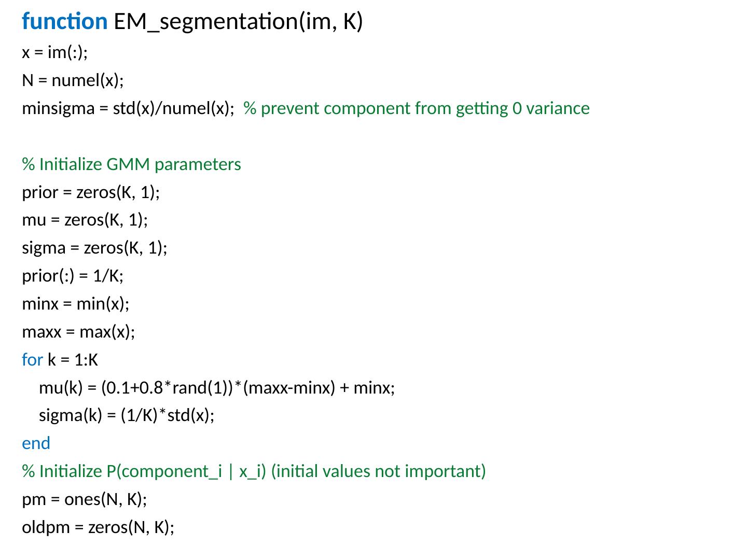Select the 'prevent component from getting 0 variance' comment
The image size is (747, 560).
point(417,108)
